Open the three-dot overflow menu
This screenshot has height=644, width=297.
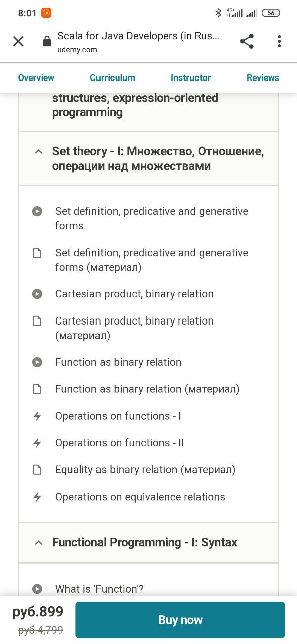(x=279, y=41)
